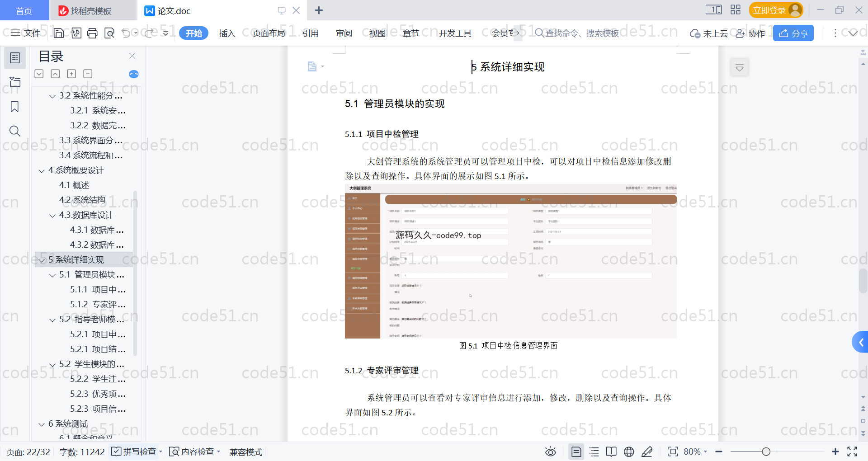Screen dimensions: 868x461
Task: Click the page-setting document icon near heading
Action: (312, 66)
